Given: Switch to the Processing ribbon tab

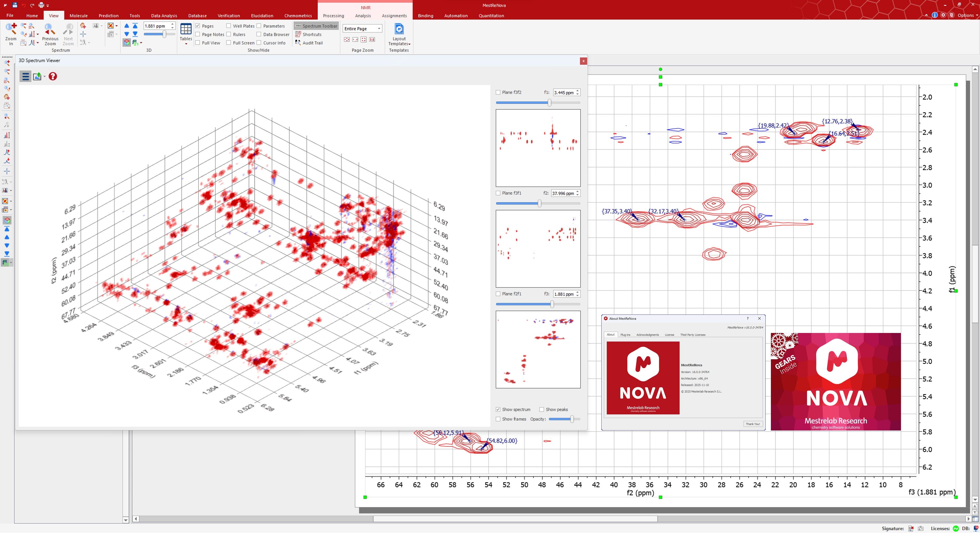Looking at the screenshot, I should click(x=333, y=16).
